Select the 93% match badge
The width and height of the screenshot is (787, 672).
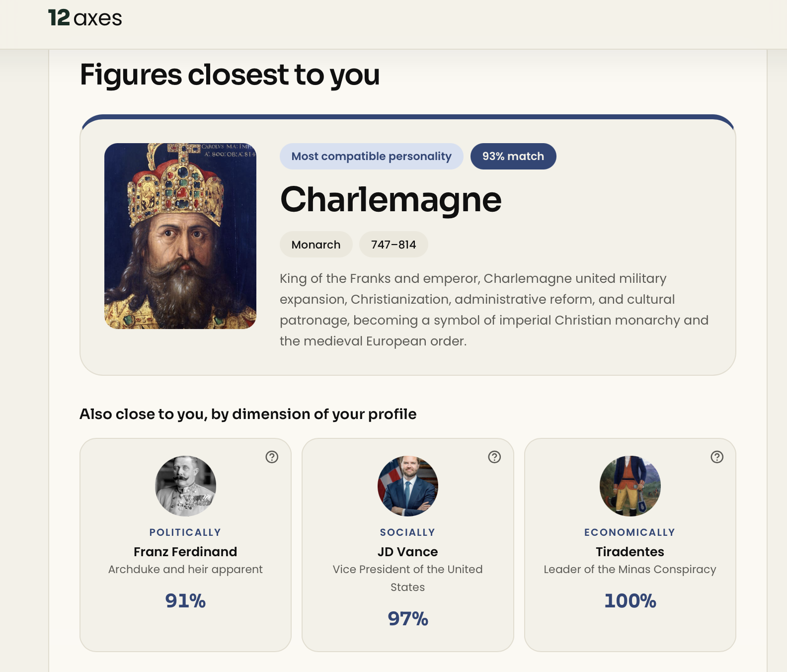(513, 156)
